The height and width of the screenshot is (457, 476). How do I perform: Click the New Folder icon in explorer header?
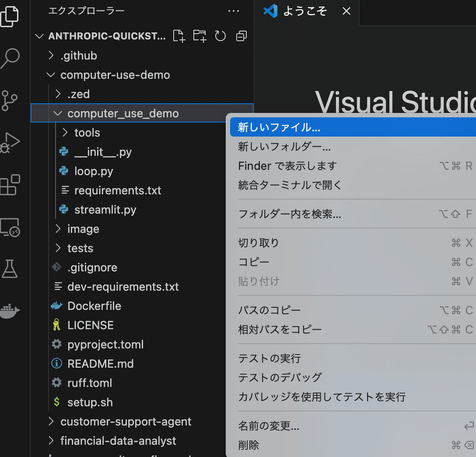click(x=200, y=36)
